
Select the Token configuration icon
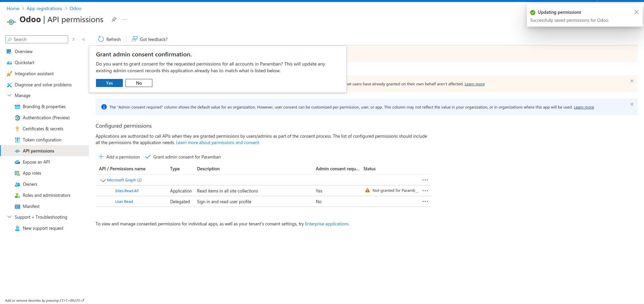(x=17, y=140)
